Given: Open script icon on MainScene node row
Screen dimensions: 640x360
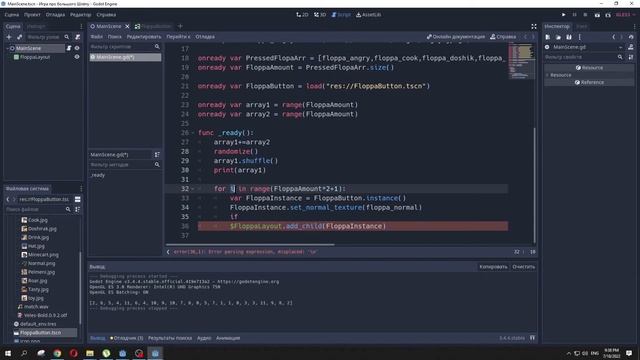Looking at the screenshot, I should [69, 48].
